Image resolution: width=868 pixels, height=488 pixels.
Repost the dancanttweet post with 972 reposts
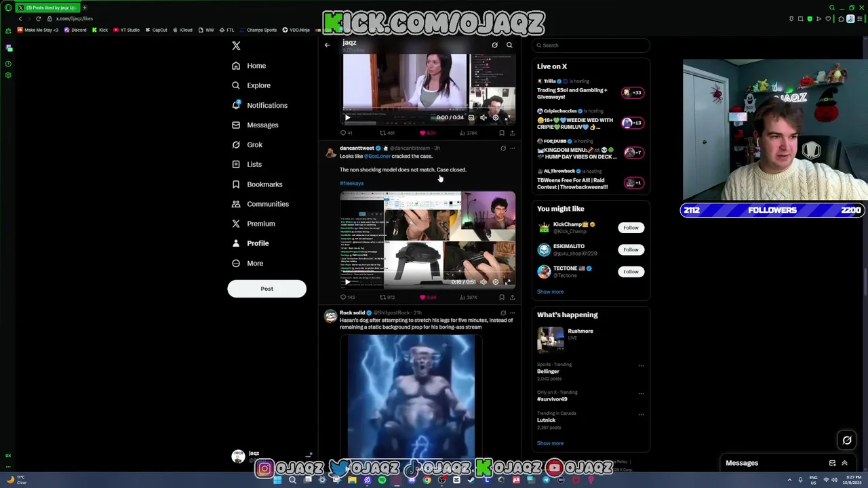(x=387, y=298)
